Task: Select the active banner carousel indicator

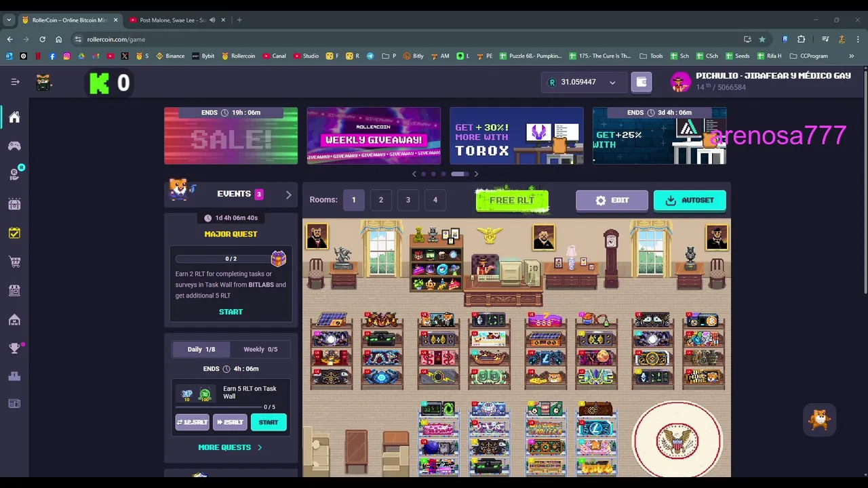Action: pos(460,174)
